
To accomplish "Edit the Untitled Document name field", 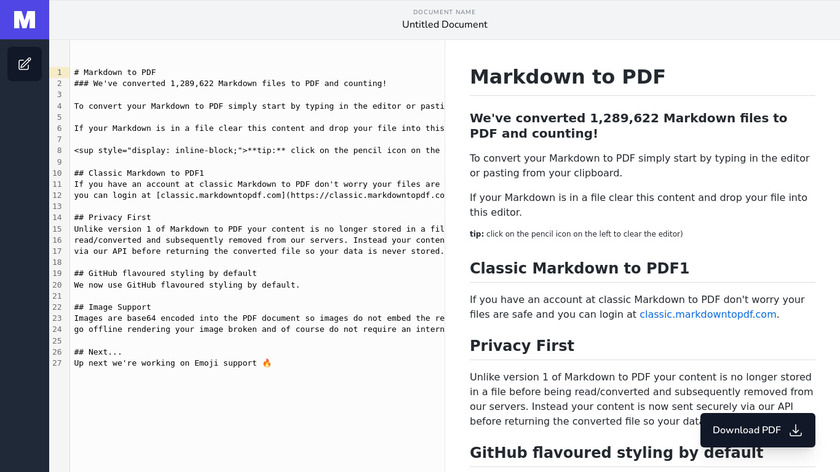I will [x=445, y=25].
